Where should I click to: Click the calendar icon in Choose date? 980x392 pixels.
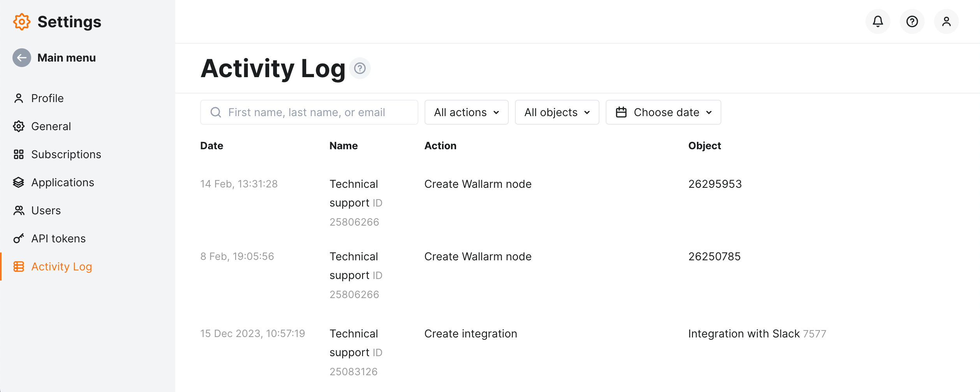pos(621,112)
